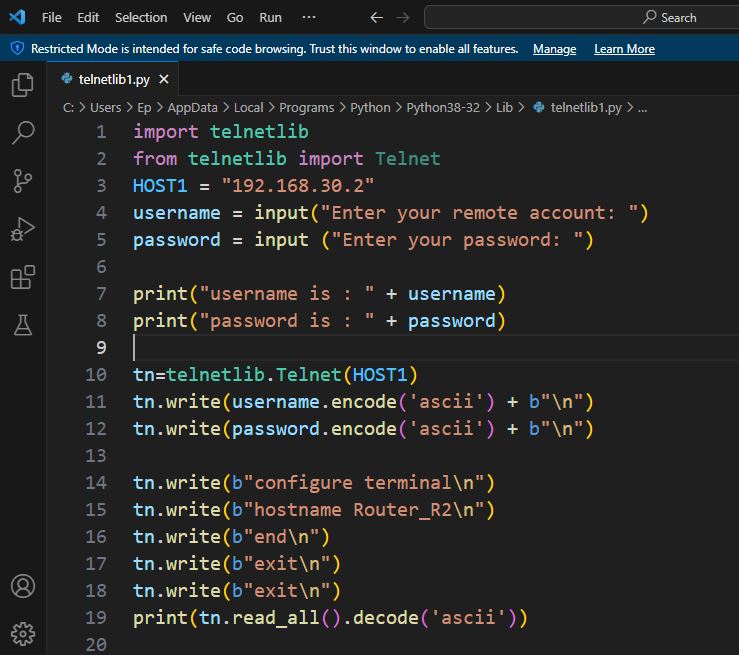Click username.encode on line 11

(314, 401)
